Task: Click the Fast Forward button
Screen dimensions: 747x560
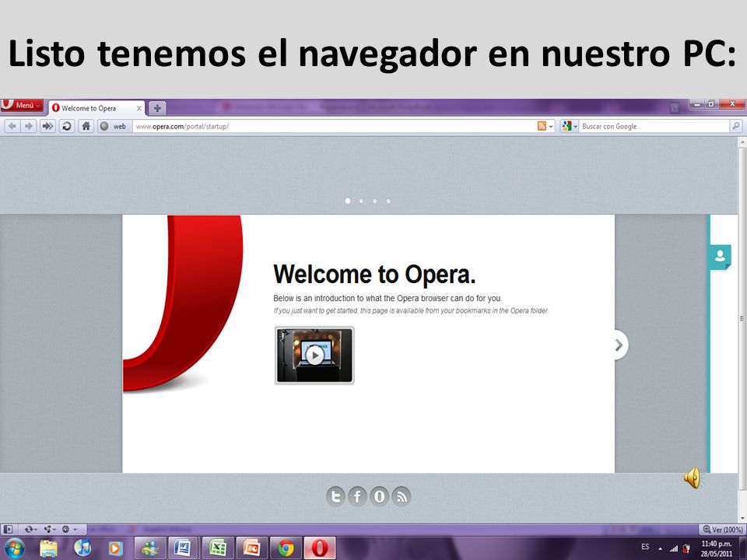Action: coord(47,126)
